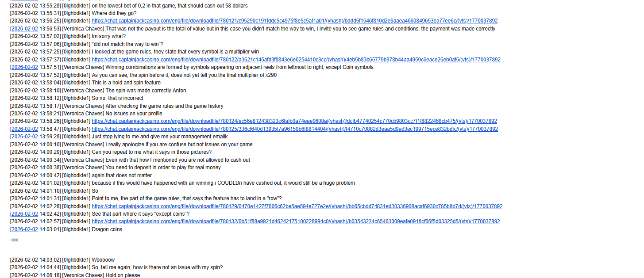Click date link on 'except coins' message
Viewport: 644px width, 278px height.
click(24, 214)
